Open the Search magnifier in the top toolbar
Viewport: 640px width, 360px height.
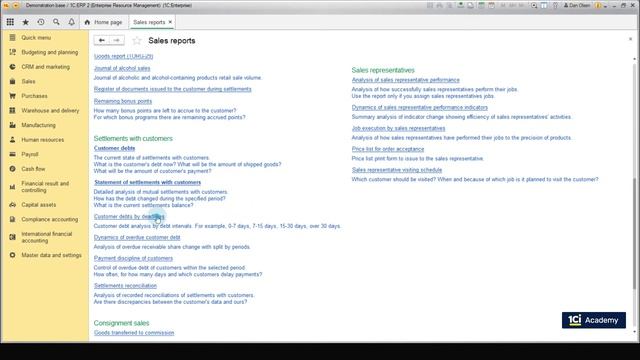click(56, 22)
